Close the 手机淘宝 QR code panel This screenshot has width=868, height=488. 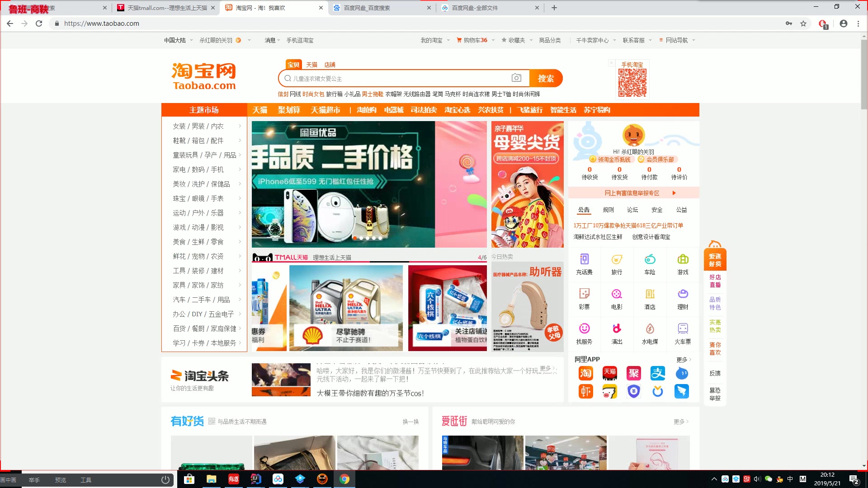(x=611, y=63)
